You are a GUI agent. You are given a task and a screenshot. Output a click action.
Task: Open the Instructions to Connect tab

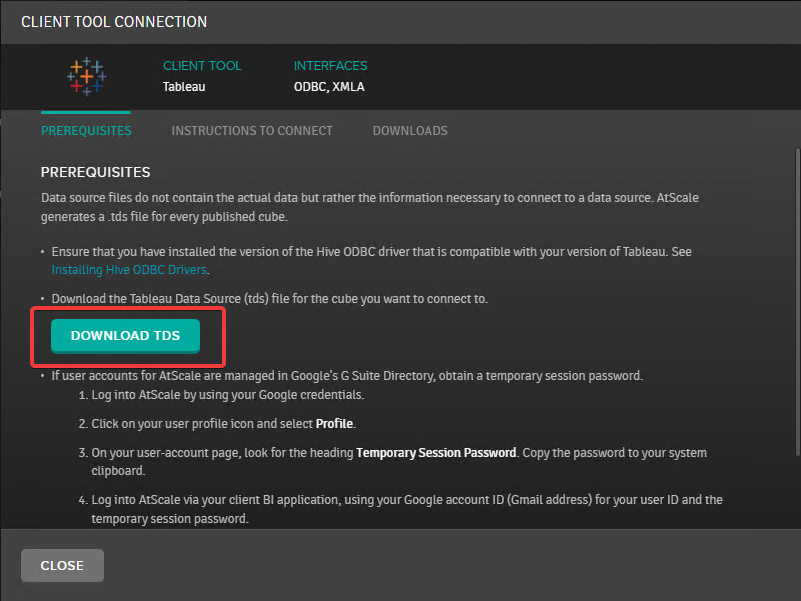coord(252,131)
